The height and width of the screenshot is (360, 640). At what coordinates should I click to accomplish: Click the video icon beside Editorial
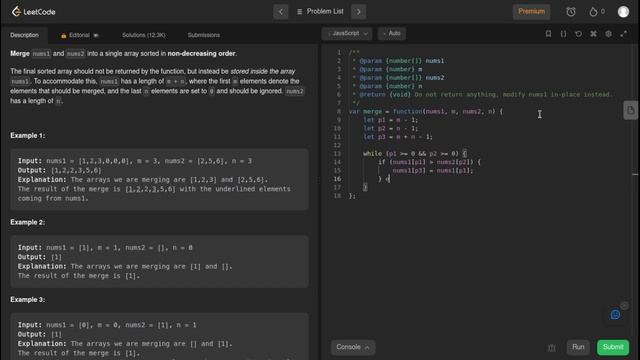coord(96,36)
